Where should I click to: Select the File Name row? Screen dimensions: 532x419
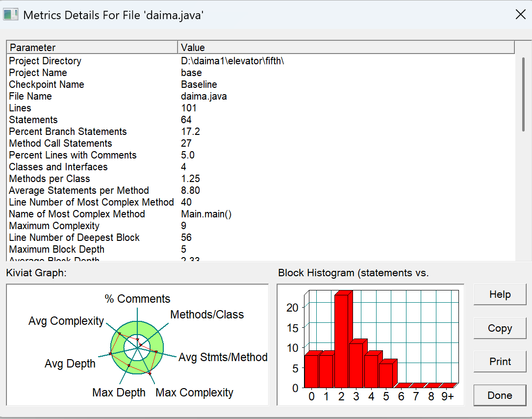coord(260,96)
